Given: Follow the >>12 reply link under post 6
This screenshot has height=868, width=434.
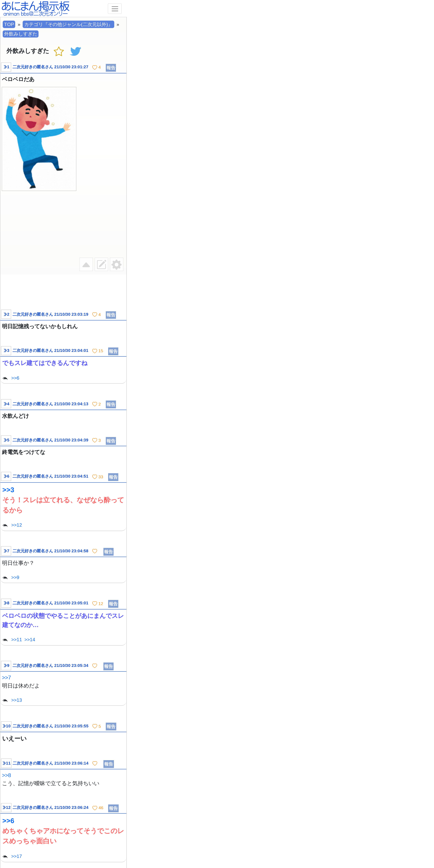Looking at the screenshot, I should point(17,525).
